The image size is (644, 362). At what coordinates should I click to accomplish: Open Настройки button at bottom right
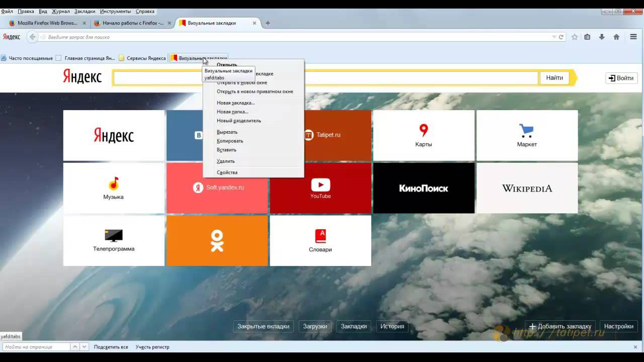pyautogui.click(x=618, y=326)
